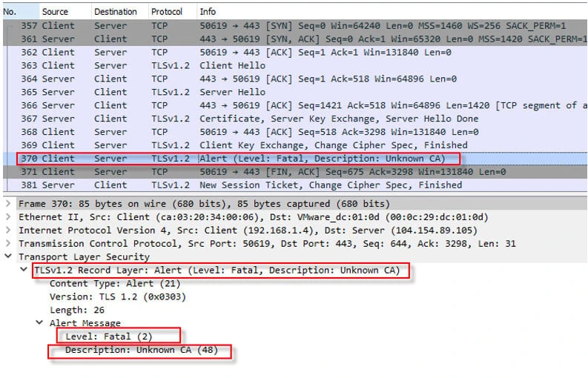Expand the Frame 370 details row
Image resolution: width=588 pixels, height=378 pixels.
coord(7,204)
